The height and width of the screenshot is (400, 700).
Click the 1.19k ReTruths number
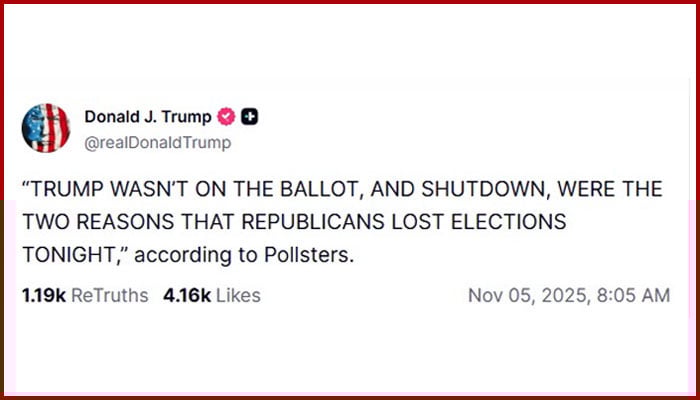41,295
